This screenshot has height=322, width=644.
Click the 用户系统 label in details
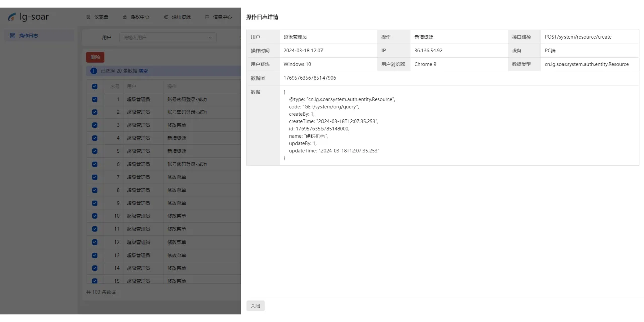[260, 64]
